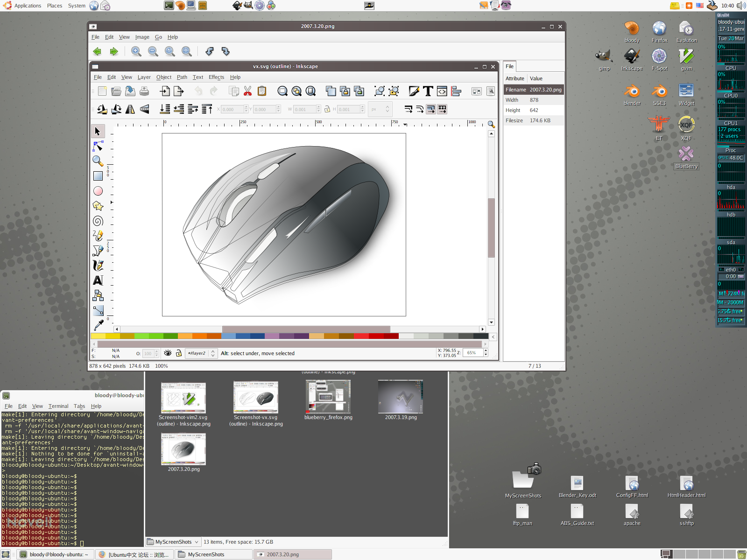Image resolution: width=747 pixels, height=560 pixels.
Task: Select the Inkscape zoom tool in toolbox
Action: [98, 161]
